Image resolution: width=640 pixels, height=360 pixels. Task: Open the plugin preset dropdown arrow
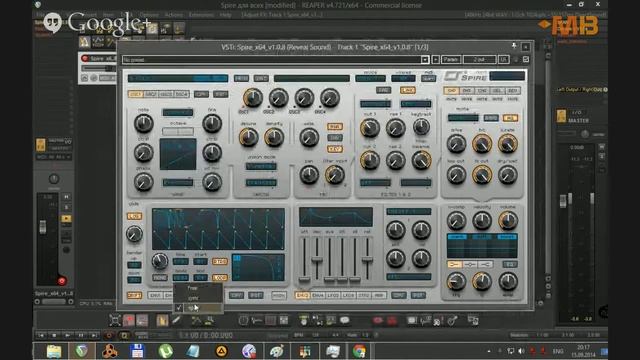[x=425, y=60]
